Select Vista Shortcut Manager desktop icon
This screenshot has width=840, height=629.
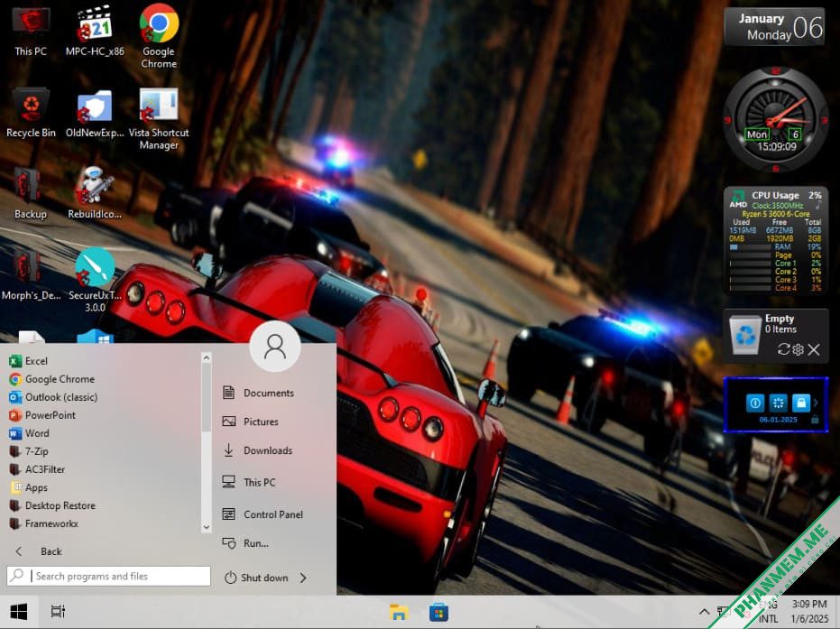(x=159, y=119)
